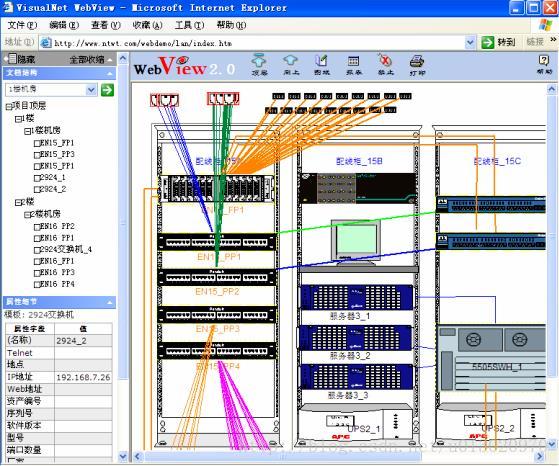Select the monitor in rack 配线柜_15B
The height and width of the screenshot is (466, 559).
[355, 242]
